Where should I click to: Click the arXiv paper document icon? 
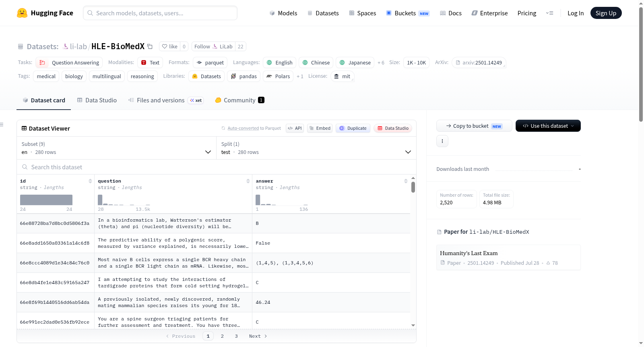click(x=458, y=62)
